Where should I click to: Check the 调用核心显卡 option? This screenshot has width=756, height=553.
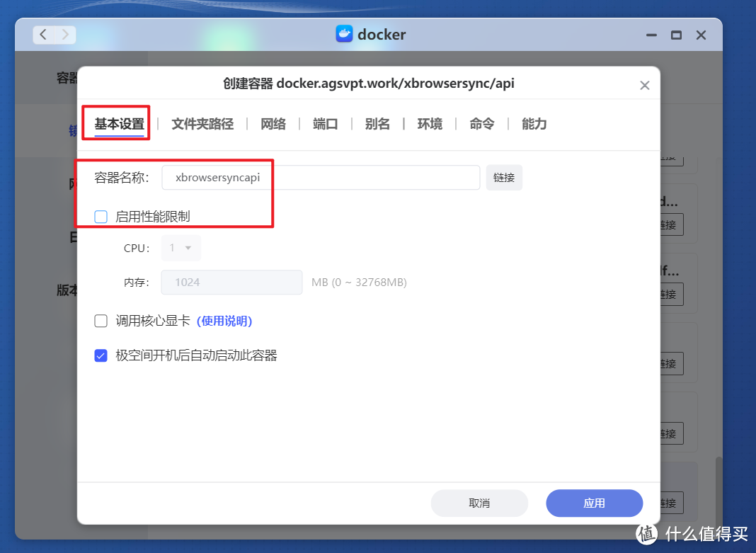tap(101, 321)
